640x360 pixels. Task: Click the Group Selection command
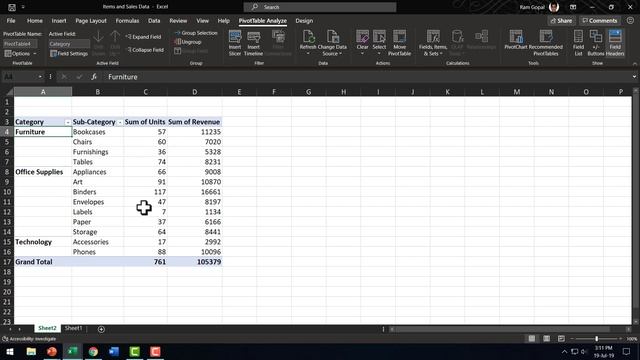tap(196, 33)
